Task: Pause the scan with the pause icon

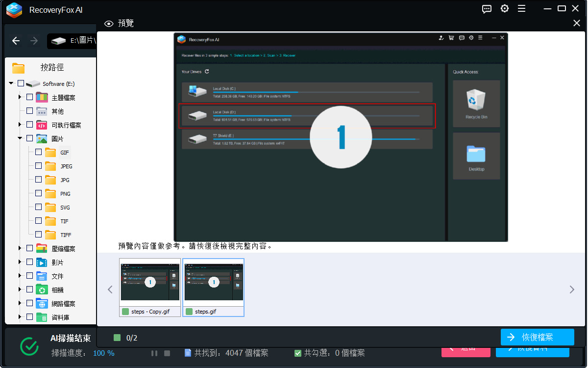Action: (154, 352)
